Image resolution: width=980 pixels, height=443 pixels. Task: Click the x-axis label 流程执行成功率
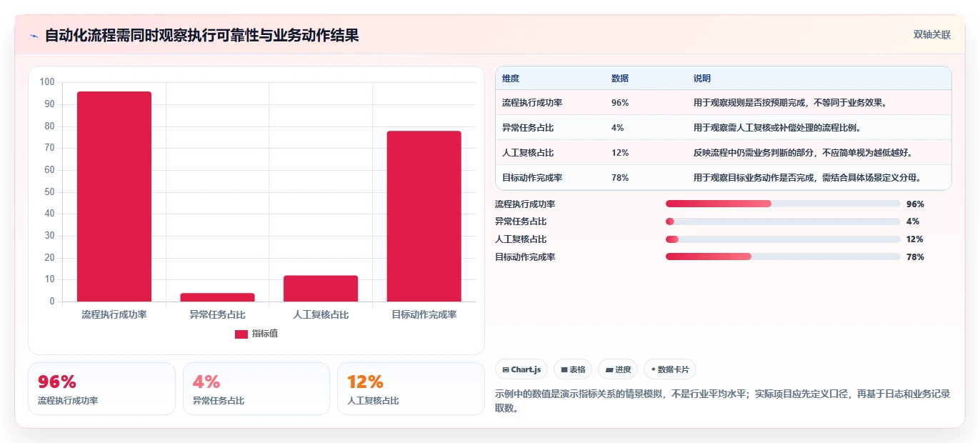tap(114, 314)
